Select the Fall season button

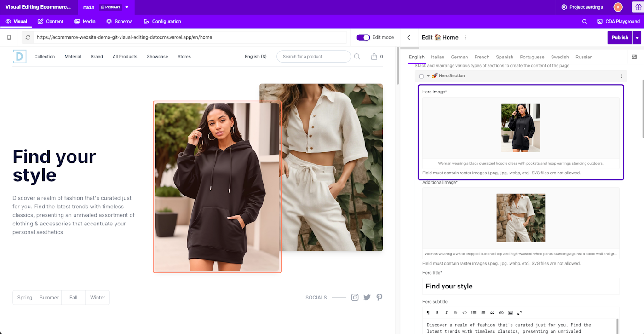(x=74, y=298)
